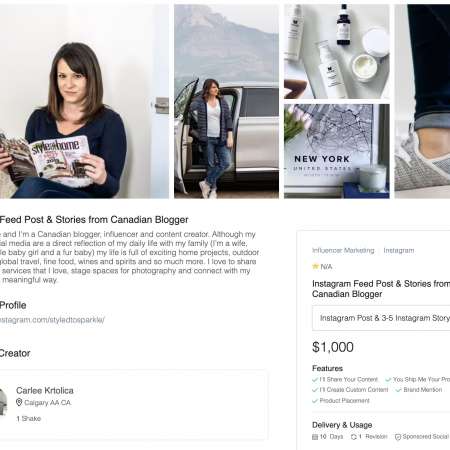Open the Instagram Post & Stories package dropdown
Image resolution: width=450 pixels, height=450 pixels.
click(381, 318)
